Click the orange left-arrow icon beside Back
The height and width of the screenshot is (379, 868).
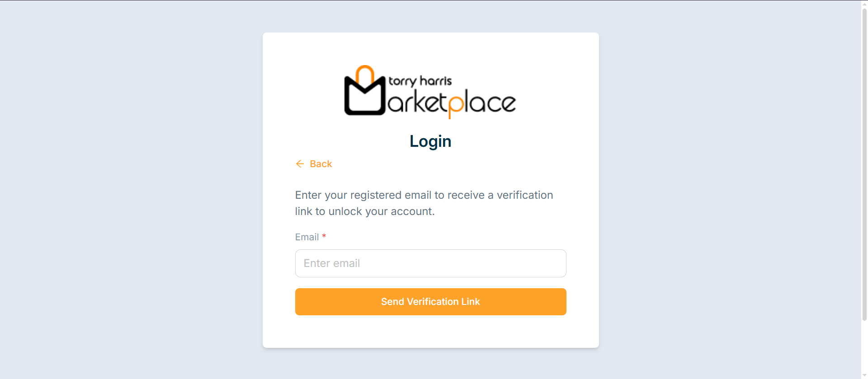pos(300,164)
